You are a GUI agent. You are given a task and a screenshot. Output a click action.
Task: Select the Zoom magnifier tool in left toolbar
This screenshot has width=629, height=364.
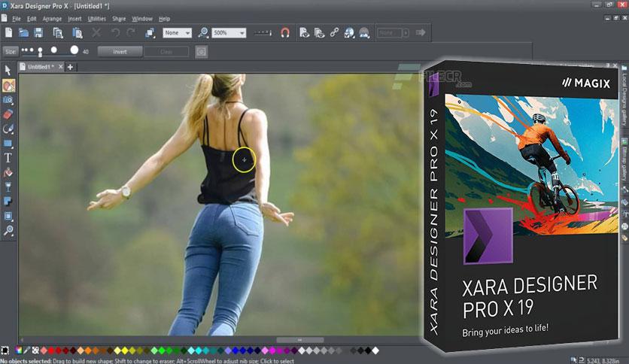point(8,230)
